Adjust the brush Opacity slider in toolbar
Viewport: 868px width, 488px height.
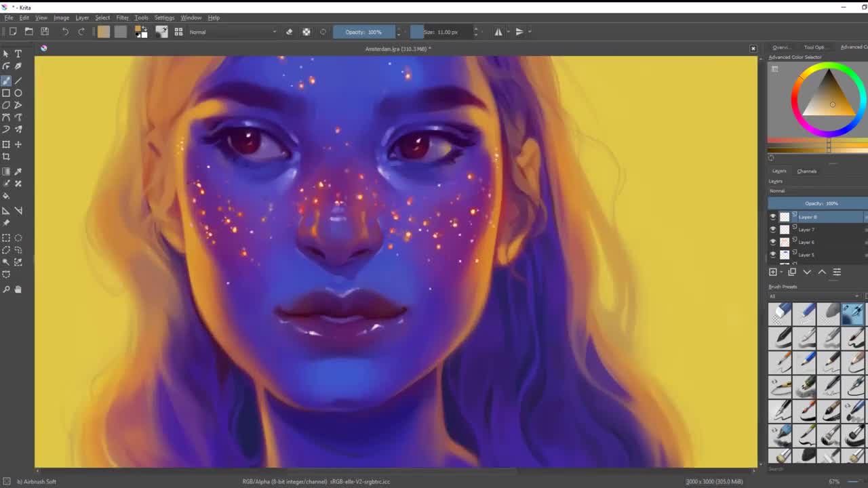[363, 32]
